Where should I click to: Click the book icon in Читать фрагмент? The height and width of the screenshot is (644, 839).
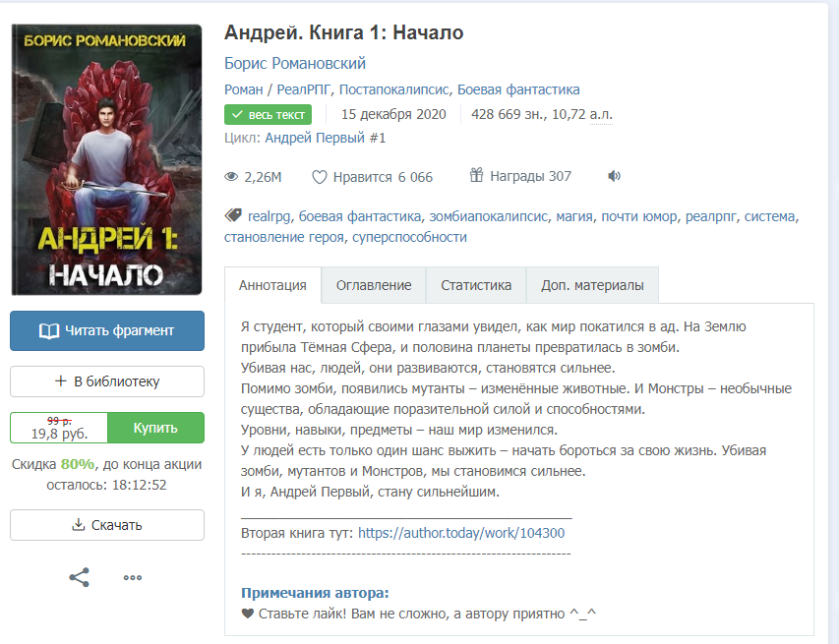[x=49, y=331]
